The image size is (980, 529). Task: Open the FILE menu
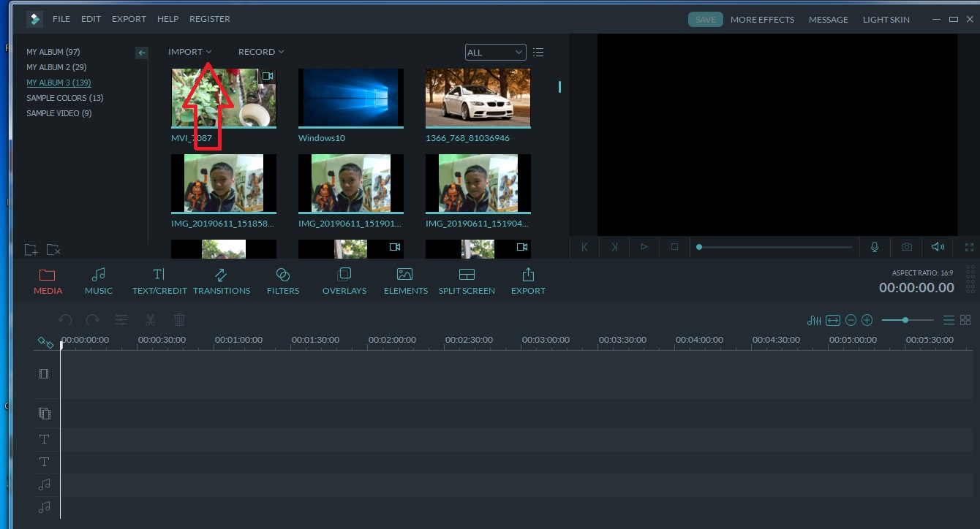coord(61,19)
